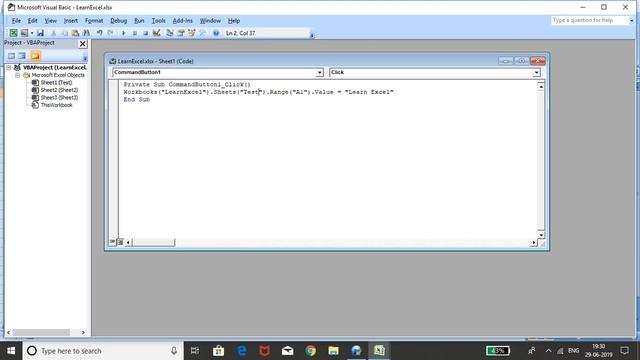Viewport: 640px width, 360px height.
Task: Click the Redo toolbar icon
Action: pyautogui.click(x=110, y=33)
